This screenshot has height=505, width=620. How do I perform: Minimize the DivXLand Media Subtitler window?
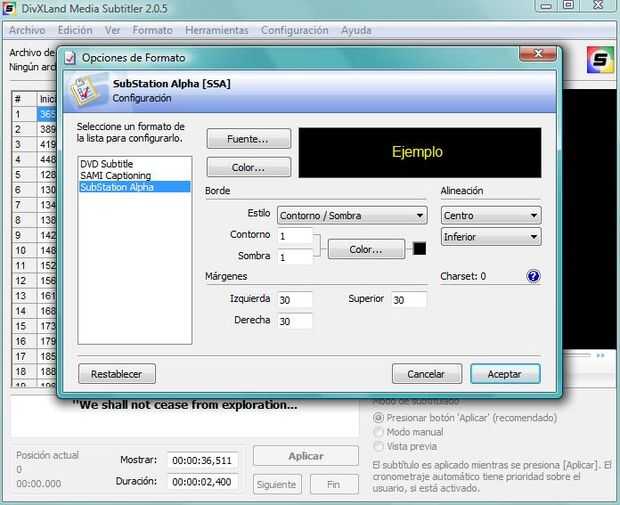546,6
